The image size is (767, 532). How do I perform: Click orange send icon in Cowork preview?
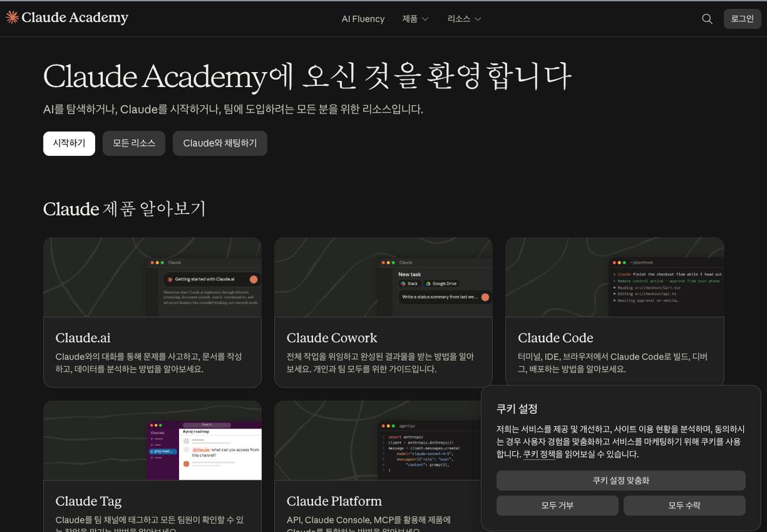(x=485, y=297)
